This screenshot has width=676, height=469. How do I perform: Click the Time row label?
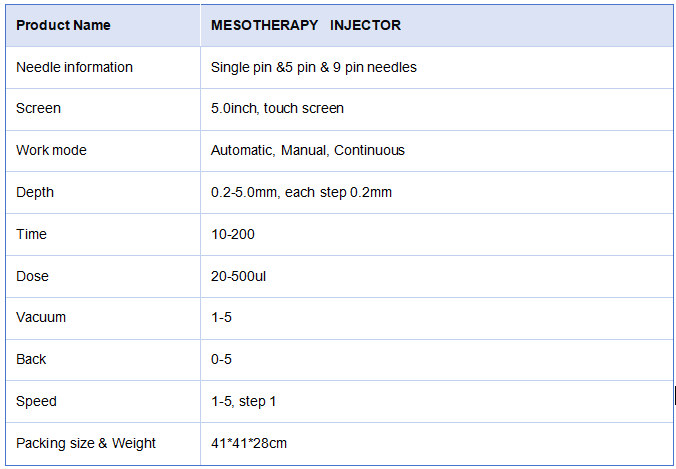click(31, 234)
